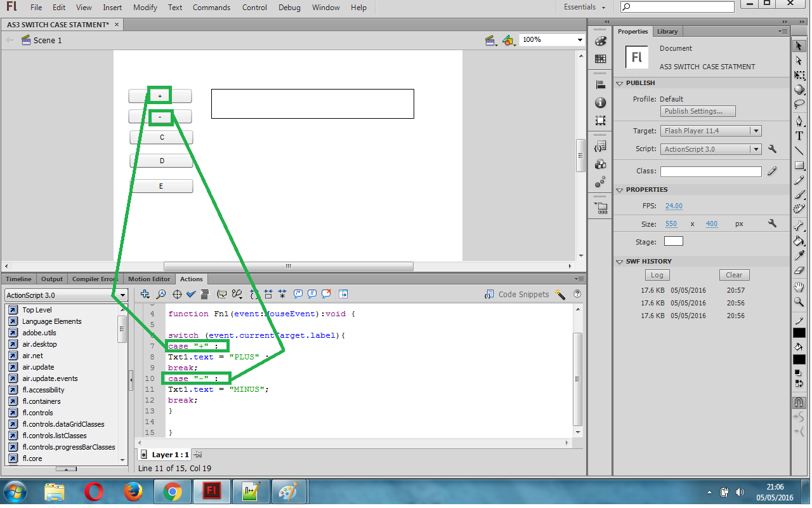Open the Components panel icon
Viewport: 812px width, 508px height.
600,164
